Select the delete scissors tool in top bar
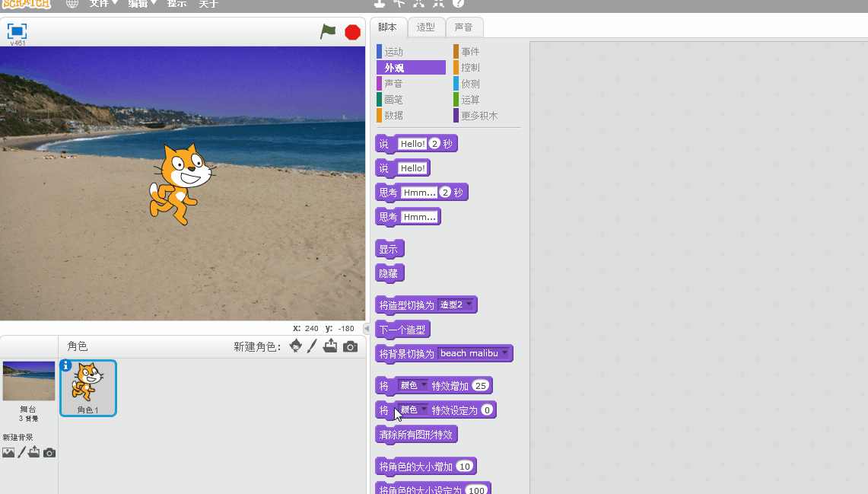Screen dimensions: 868x494 (399, 3)
